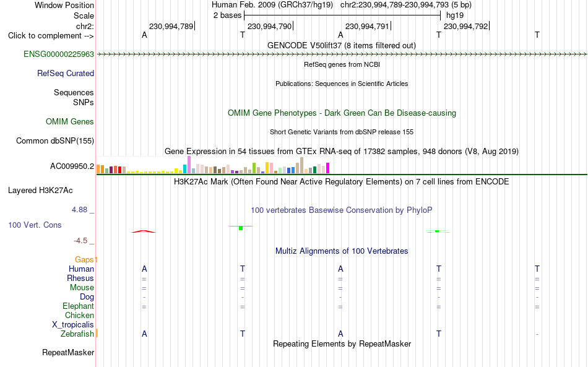
Task: Select the Chicken species row label
Action: coord(79,315)
